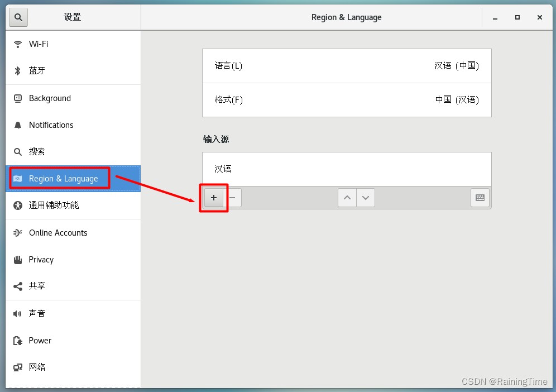The image size is (556, 392).
Task: Click the search magnifier button in Settings header
Action: coord(18,17)
